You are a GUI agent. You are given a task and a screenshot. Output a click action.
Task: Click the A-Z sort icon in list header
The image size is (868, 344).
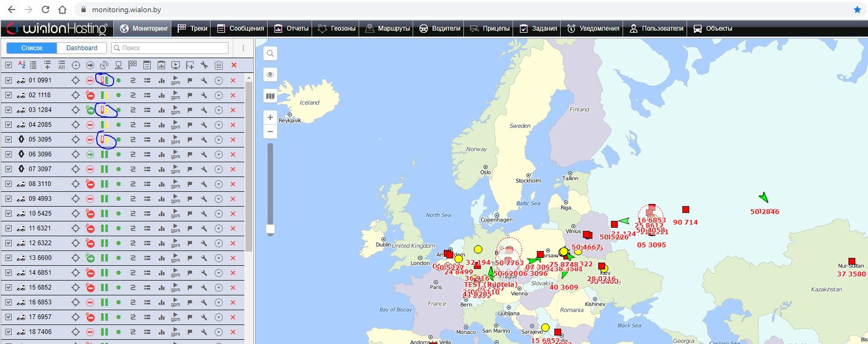(22, 65)
